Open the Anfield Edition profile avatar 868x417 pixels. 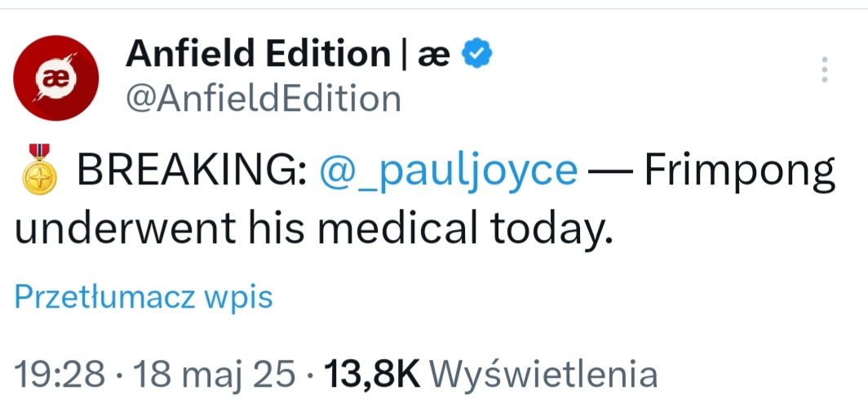tap(56, 78)
